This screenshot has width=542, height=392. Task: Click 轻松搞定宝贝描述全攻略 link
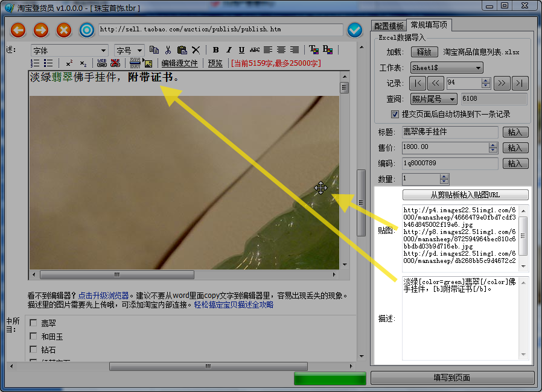(234, 305)
